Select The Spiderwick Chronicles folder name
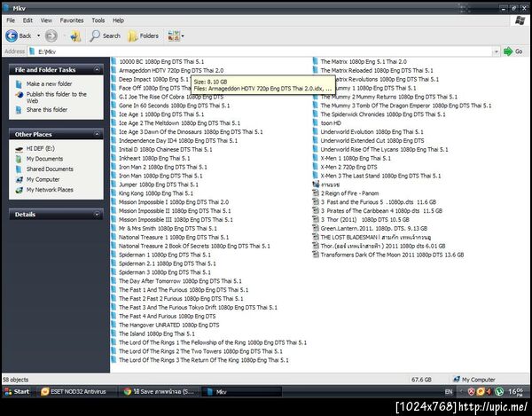532x416 pixels. coord(383,114)
